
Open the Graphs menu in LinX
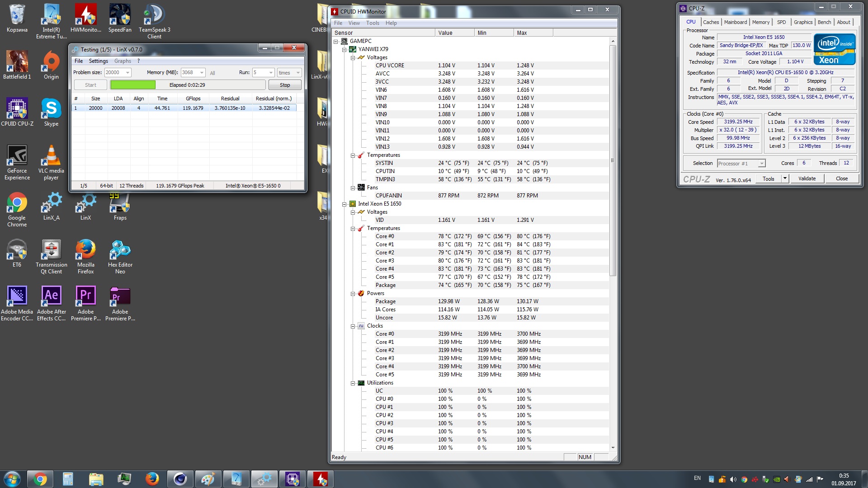(x=123, y=61)
